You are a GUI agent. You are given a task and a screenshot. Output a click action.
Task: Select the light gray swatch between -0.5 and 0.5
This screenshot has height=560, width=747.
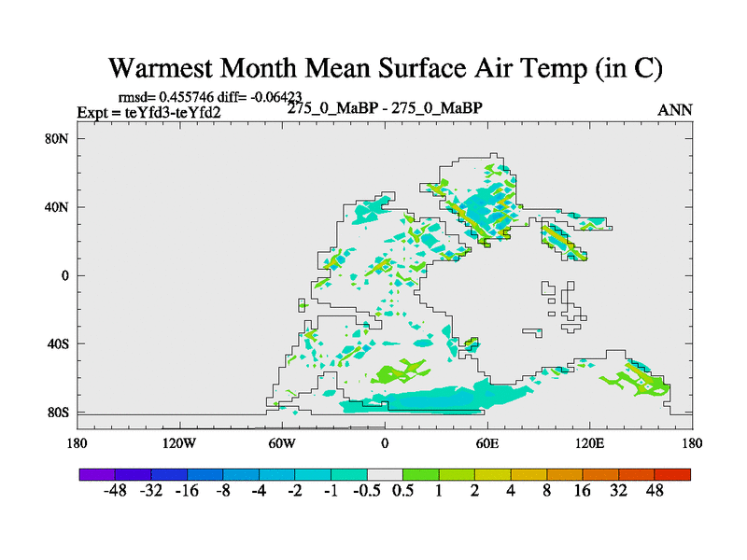click(385, 474)
